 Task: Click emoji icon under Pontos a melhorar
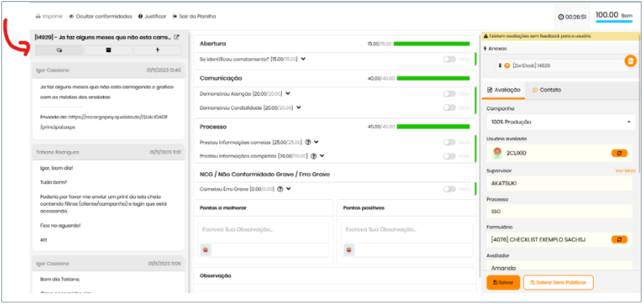[206, 250]
